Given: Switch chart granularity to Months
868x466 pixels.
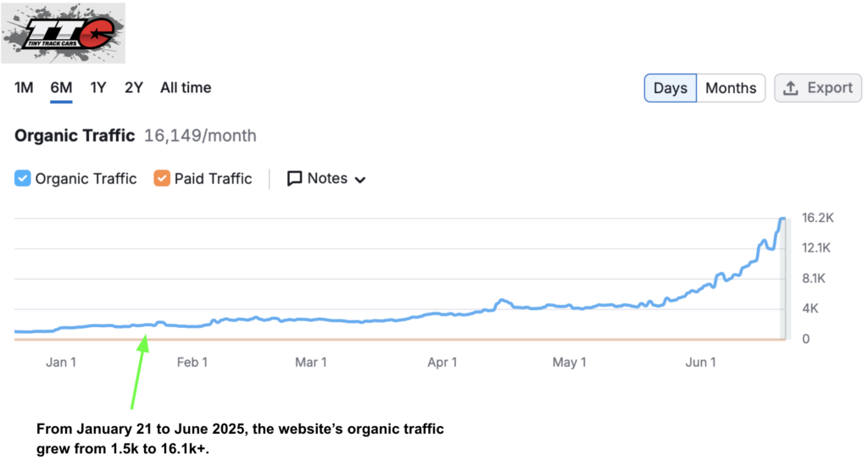Looking at the screenshot, I should tap(730, 88).
